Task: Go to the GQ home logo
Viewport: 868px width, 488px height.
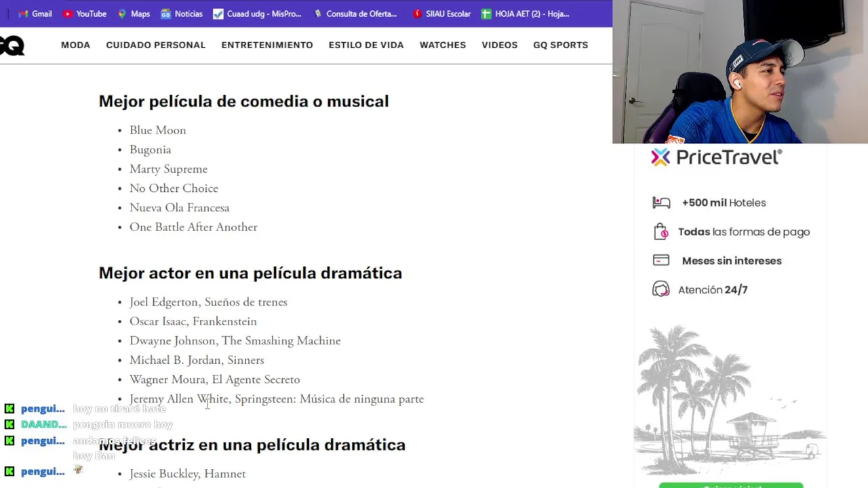Action: [x=12, y=45]
